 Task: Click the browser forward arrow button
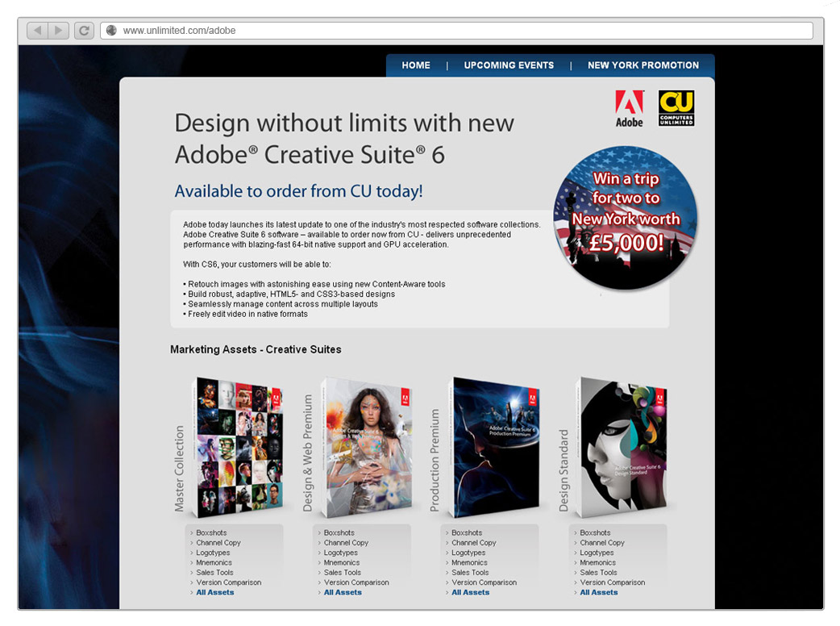[59, 31]
